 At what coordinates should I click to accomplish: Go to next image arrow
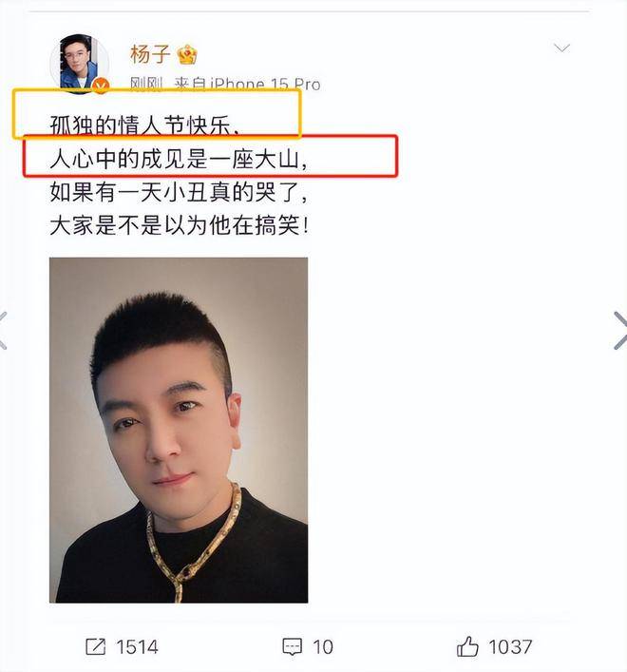(x=620, y=331)
